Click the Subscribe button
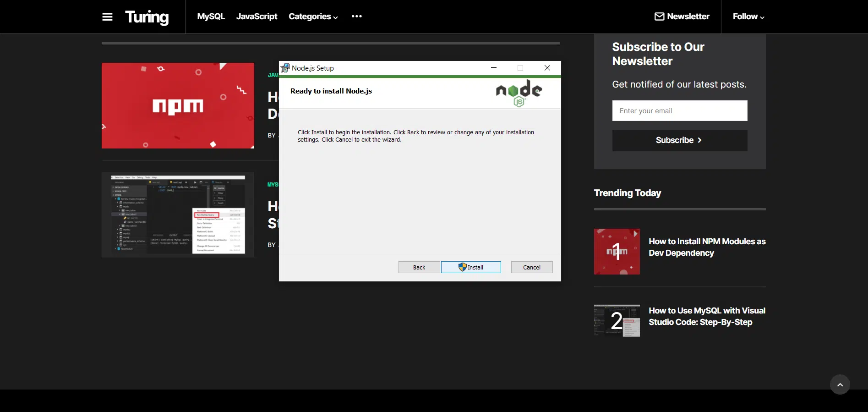 point(680,140)
